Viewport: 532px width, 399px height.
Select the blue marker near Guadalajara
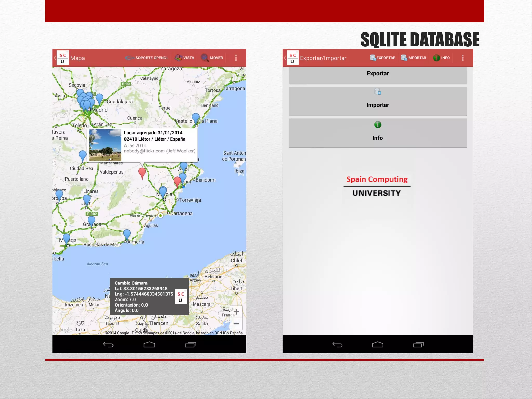point(99,99)
